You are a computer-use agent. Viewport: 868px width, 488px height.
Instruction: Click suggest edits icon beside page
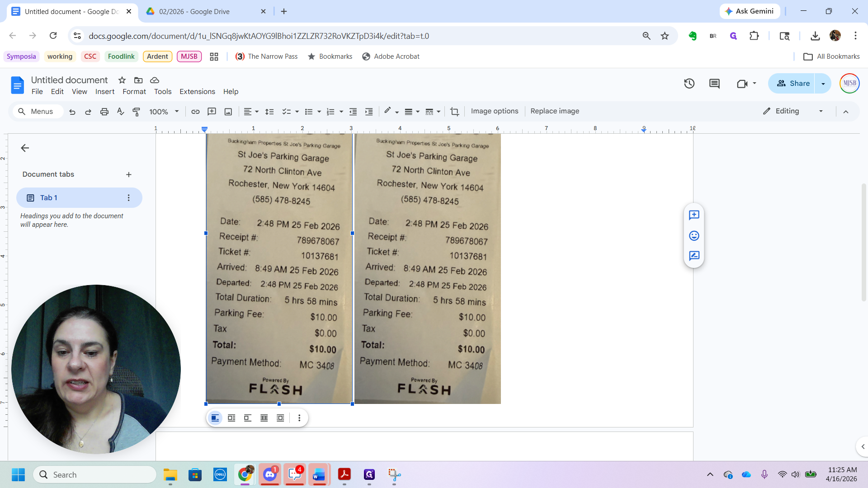coord(694,256)
